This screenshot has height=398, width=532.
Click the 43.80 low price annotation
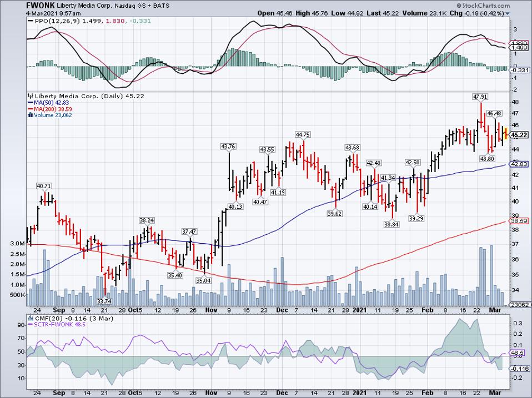pos(487,158)
